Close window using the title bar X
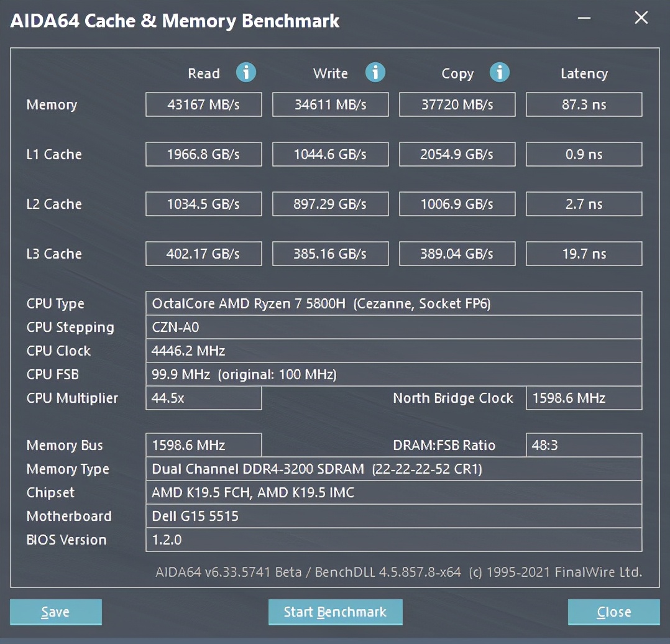Image resolution: width=670 pixels, height=644 pixels. click(x=641, y=18)
